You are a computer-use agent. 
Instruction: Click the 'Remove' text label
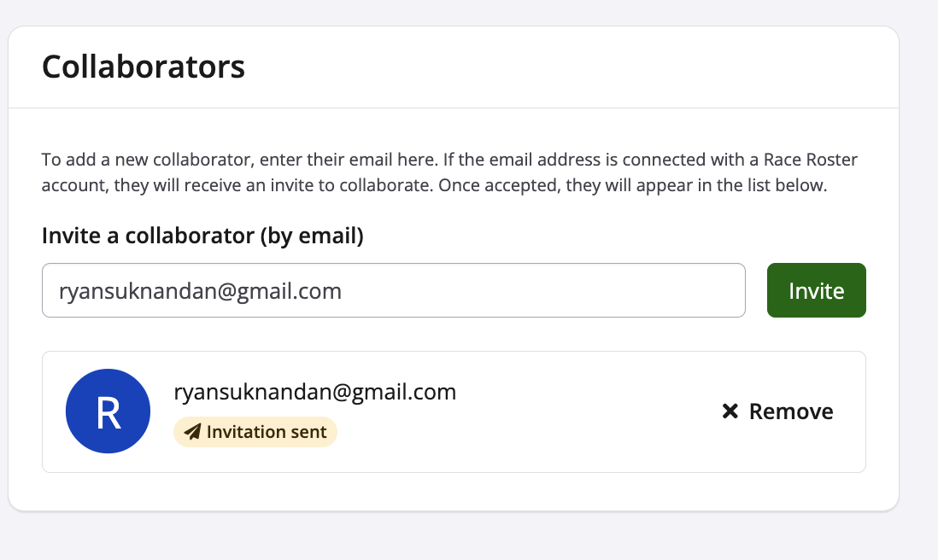[x=791, y=411]
